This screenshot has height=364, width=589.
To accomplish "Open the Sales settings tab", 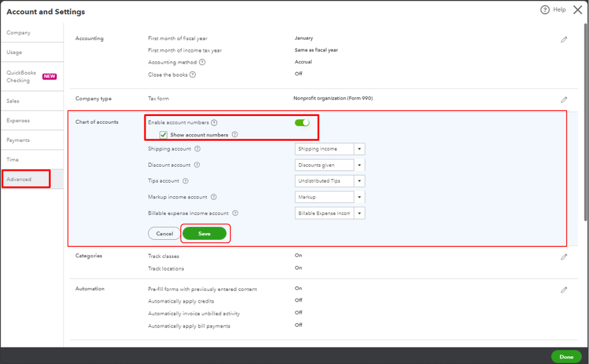I will coord(32,101).
